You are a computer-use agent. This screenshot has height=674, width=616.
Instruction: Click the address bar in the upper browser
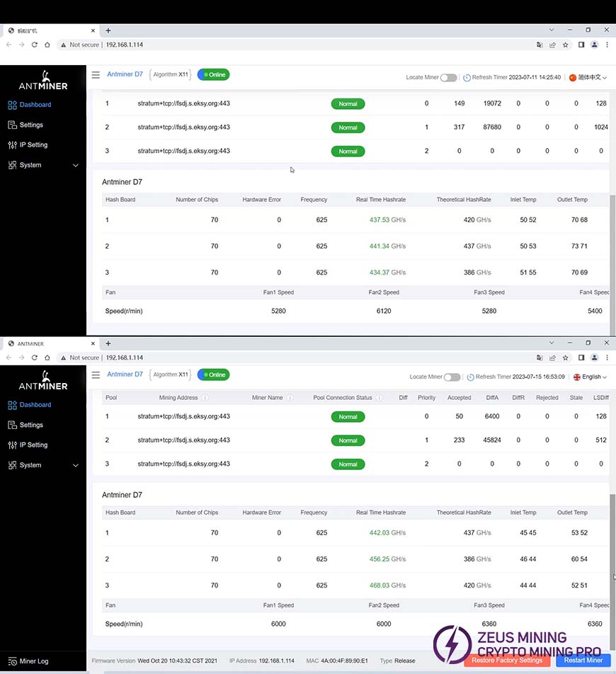[283, 45]
